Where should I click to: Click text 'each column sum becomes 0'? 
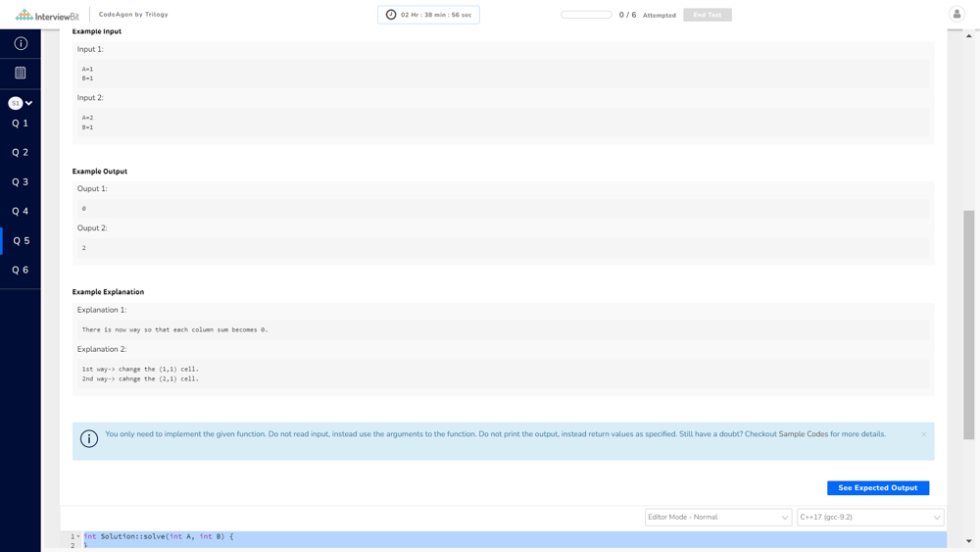(220, 329)
